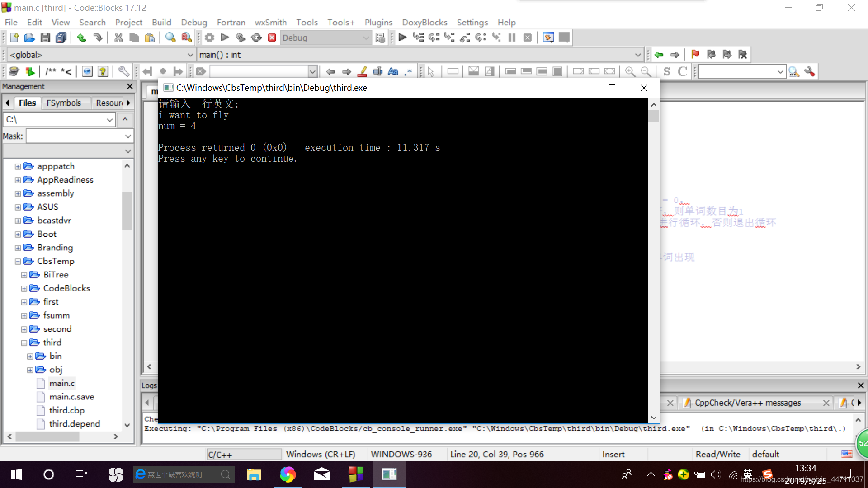Open the DoxyBlocks menu
Viewport: 868px width, 488px height.
(425, 22)
